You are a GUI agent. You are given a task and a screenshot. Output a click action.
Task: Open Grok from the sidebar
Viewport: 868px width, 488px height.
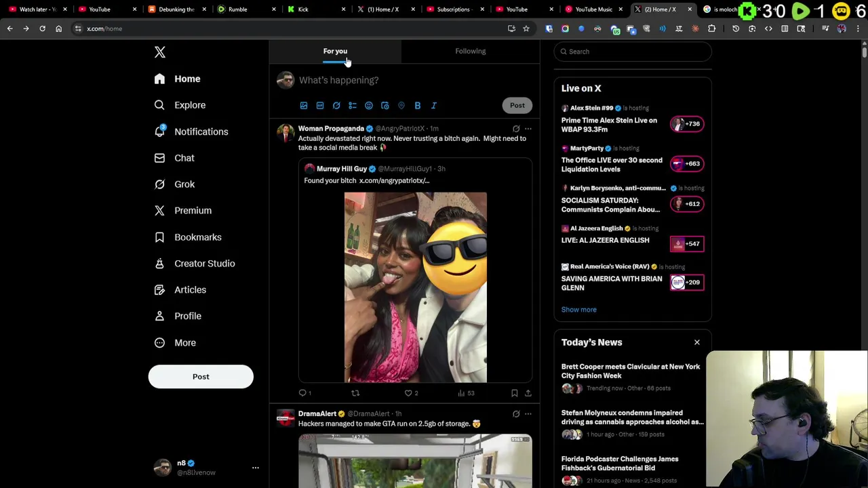coord(174,184)
